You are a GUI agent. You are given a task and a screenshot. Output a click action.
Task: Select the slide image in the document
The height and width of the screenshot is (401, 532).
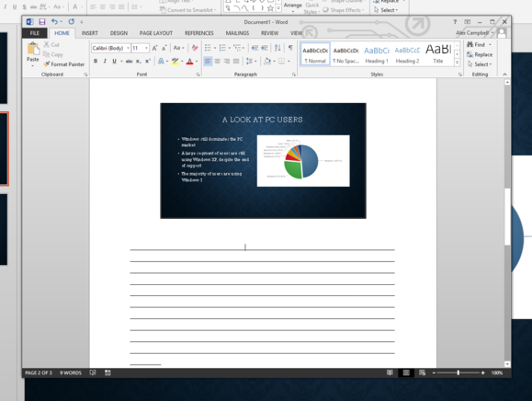[x=264, y=161]
